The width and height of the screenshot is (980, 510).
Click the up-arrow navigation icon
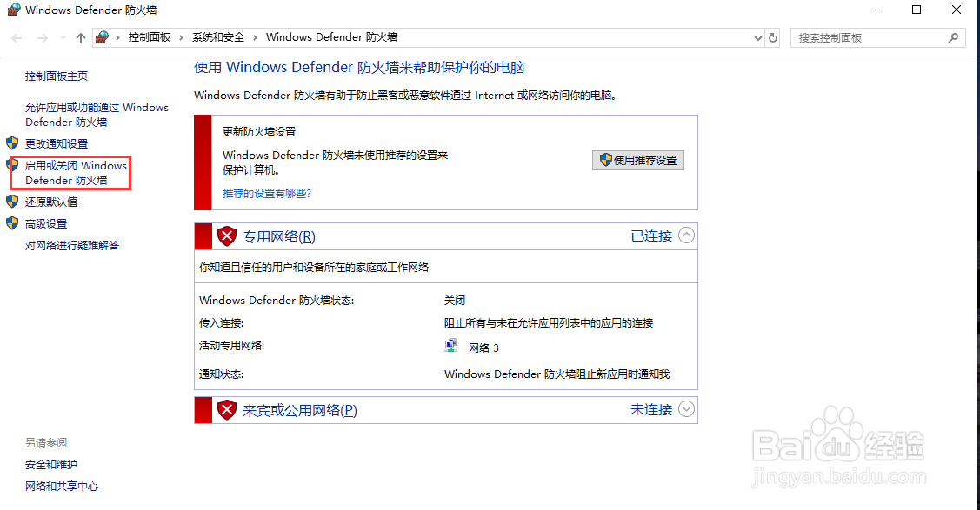[x=80, y=37]
